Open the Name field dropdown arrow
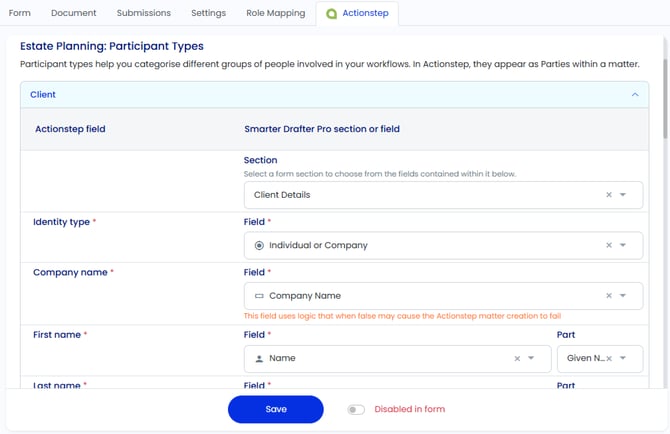Screen dimensions: 670x434 tap(531, 358)
